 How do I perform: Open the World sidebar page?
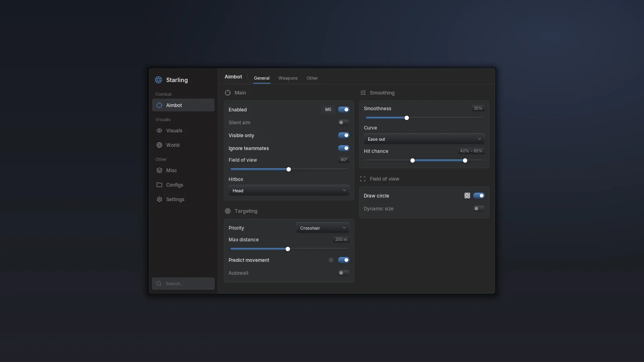click(x=183, y=145)
